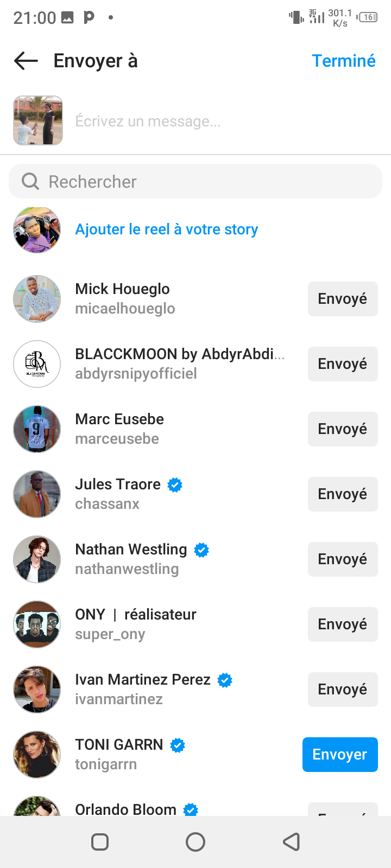Undo send to Marc Eusebe
Screen dimensions: 391x868
click(342, 429)
